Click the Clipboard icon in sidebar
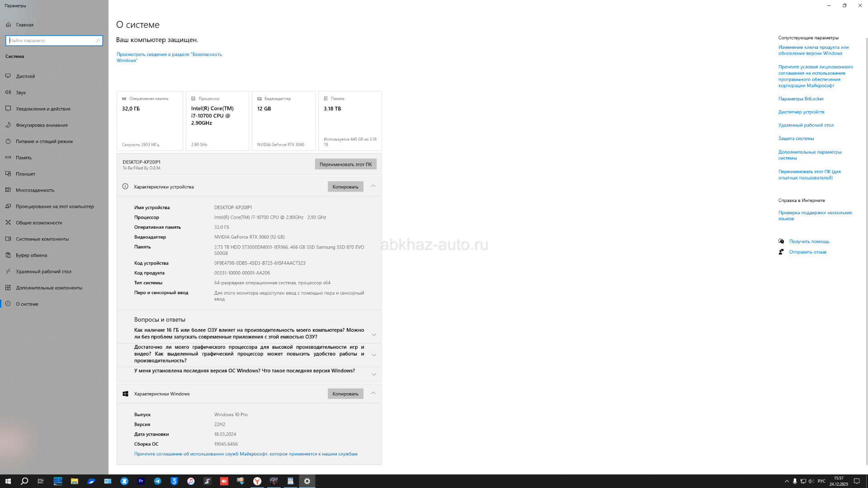Screen dimensions: 868x488 pos(8,255)
